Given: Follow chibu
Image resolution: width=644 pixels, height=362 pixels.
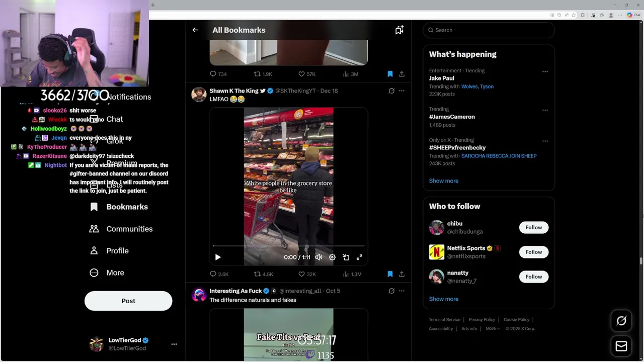Looking at the screenshot, I should coord(534,228).
